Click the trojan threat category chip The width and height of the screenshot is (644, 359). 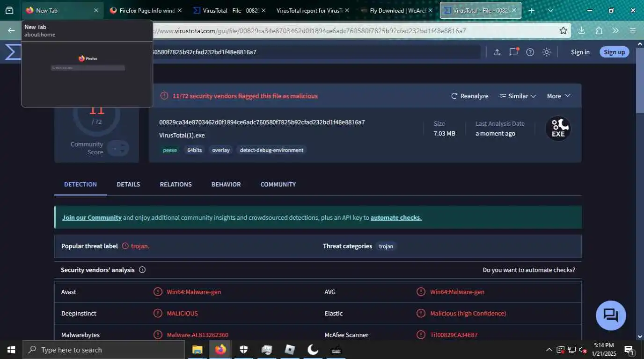(386, 246)
